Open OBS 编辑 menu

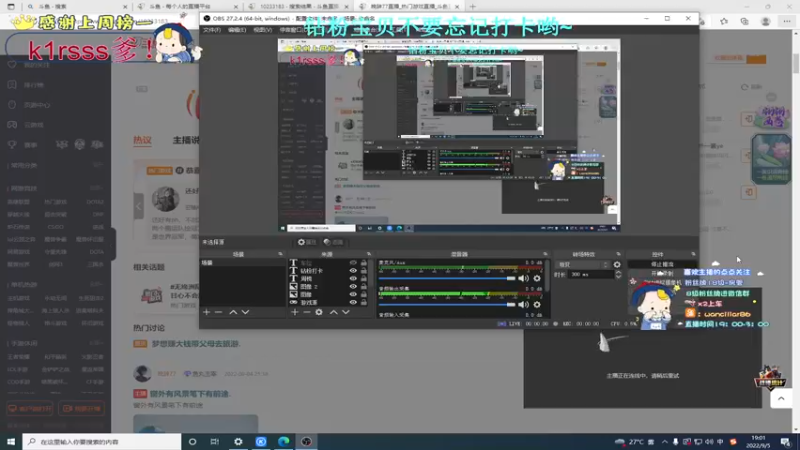point(237,30)
